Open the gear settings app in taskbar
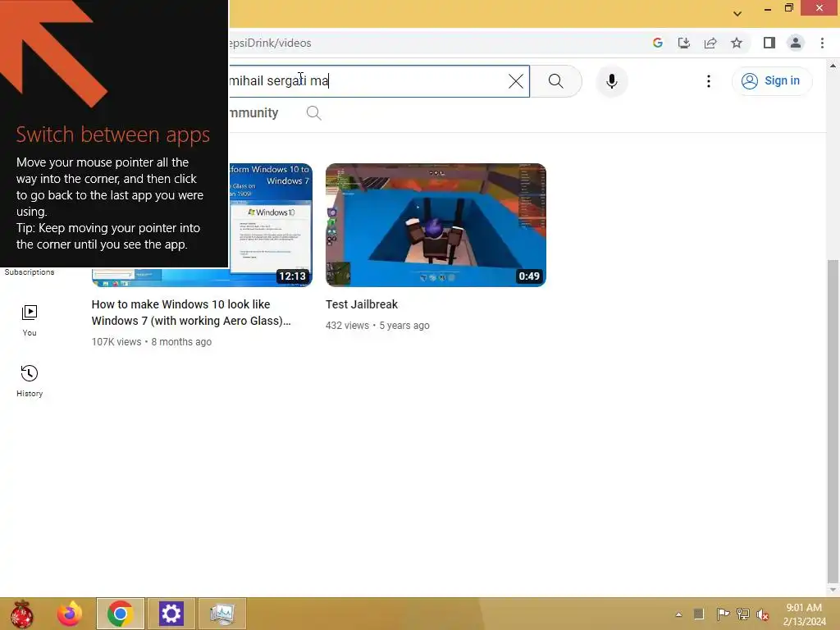 (171, 614)
